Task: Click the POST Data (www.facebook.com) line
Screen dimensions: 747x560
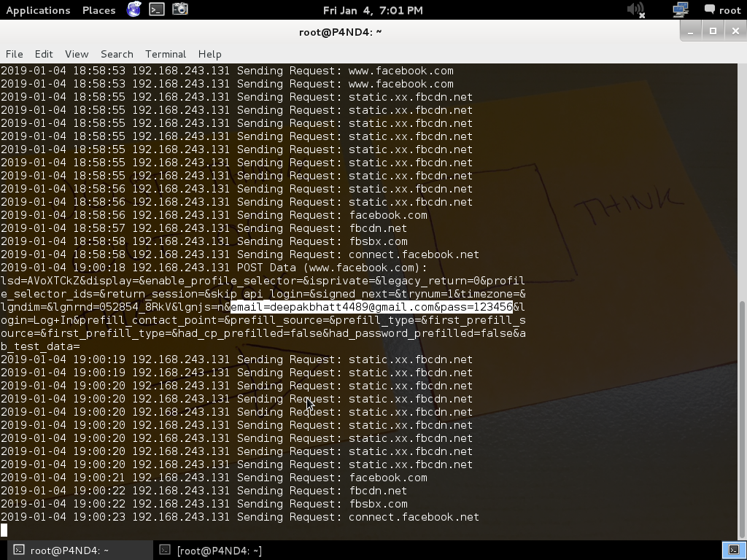Action: (214, 268)
